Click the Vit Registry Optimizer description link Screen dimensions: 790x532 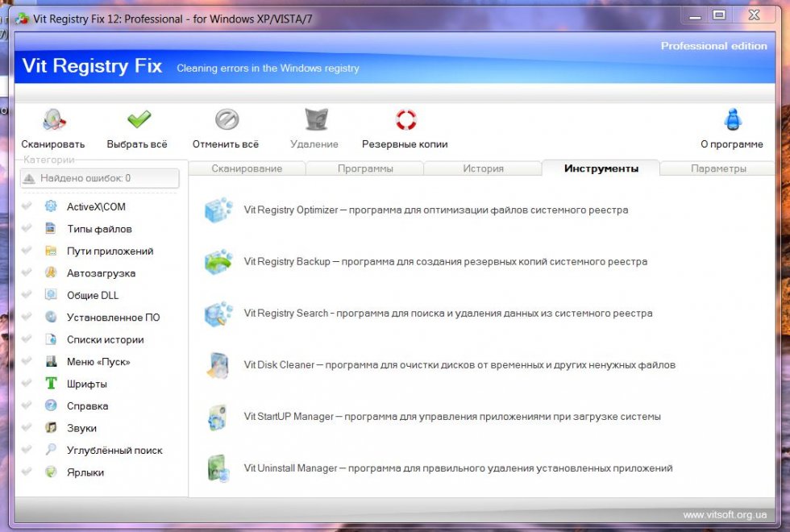[436, 210]
